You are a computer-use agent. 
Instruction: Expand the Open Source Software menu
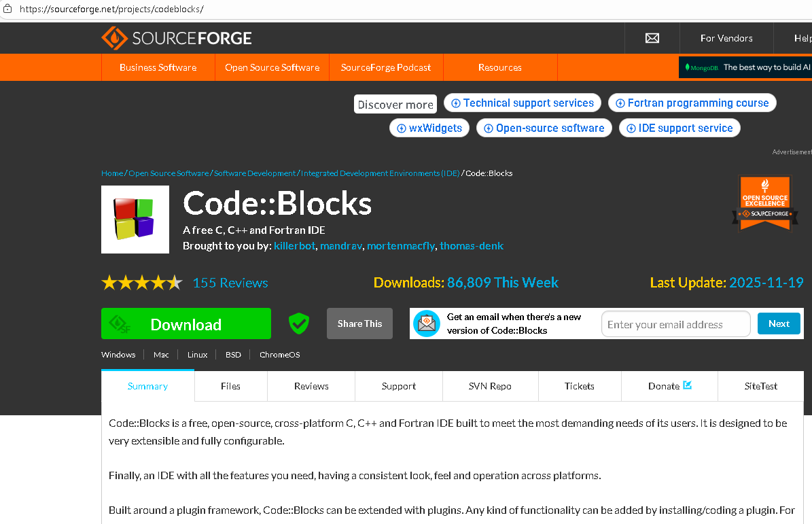pyautogui.click(x=272, y=67)
